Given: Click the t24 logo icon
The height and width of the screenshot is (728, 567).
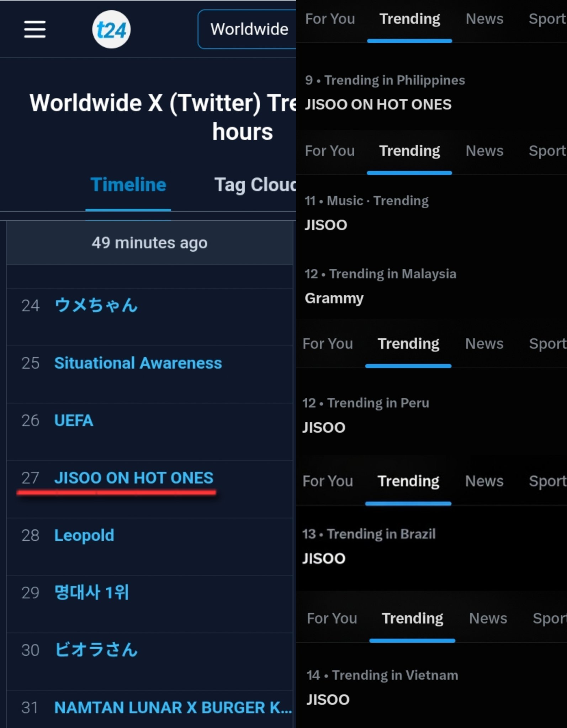Looking at the screenshot, I should pos(111,29).
